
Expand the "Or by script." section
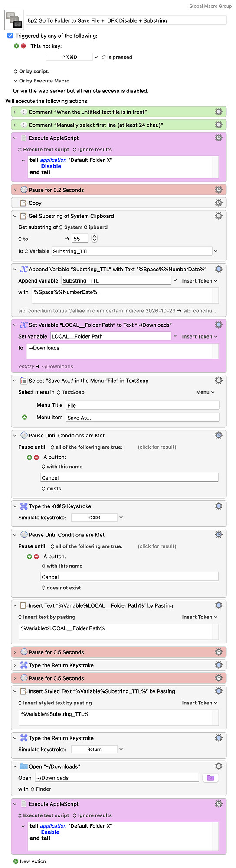16,72
